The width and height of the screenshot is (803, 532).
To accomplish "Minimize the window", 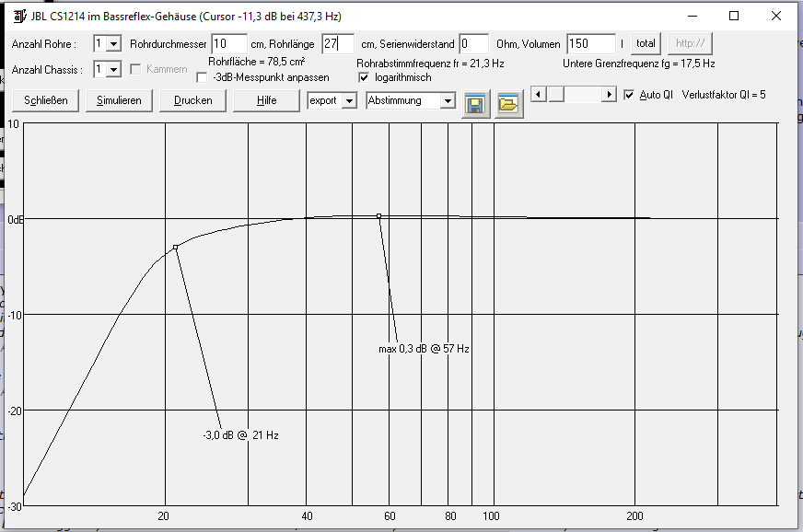I will pos(692,16).
